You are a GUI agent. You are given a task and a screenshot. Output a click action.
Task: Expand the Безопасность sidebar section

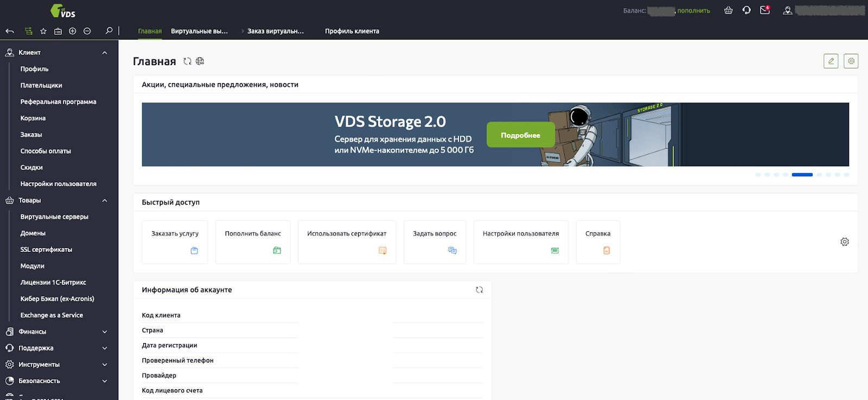tap(105, 381)
